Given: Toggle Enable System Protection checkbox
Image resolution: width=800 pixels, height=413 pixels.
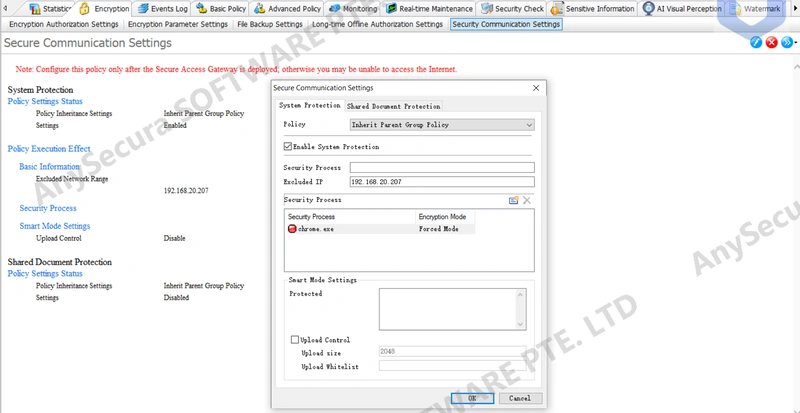Looking at the screenshot, I should click(x=288, y=147).
